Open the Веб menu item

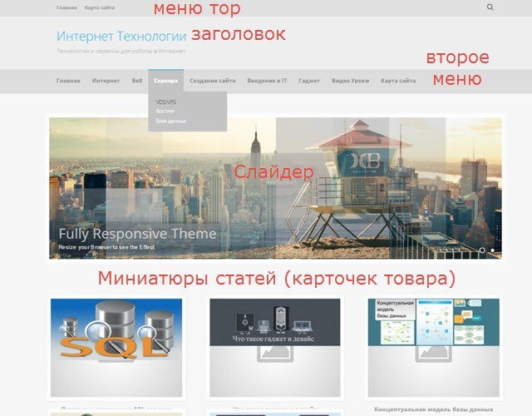tap(137, 81)
